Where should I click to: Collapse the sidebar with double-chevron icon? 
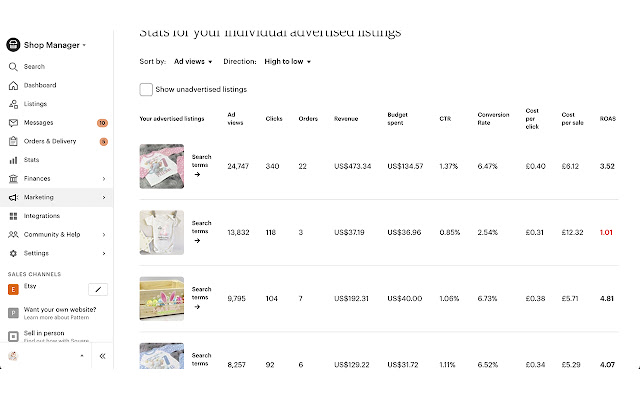click(x=102, y=356)
